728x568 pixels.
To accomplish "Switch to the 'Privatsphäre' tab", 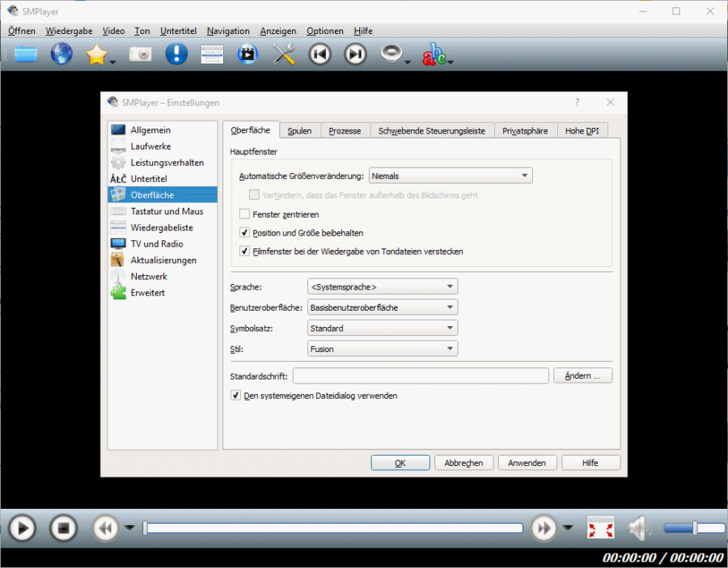I will click(x=525, y=131).
